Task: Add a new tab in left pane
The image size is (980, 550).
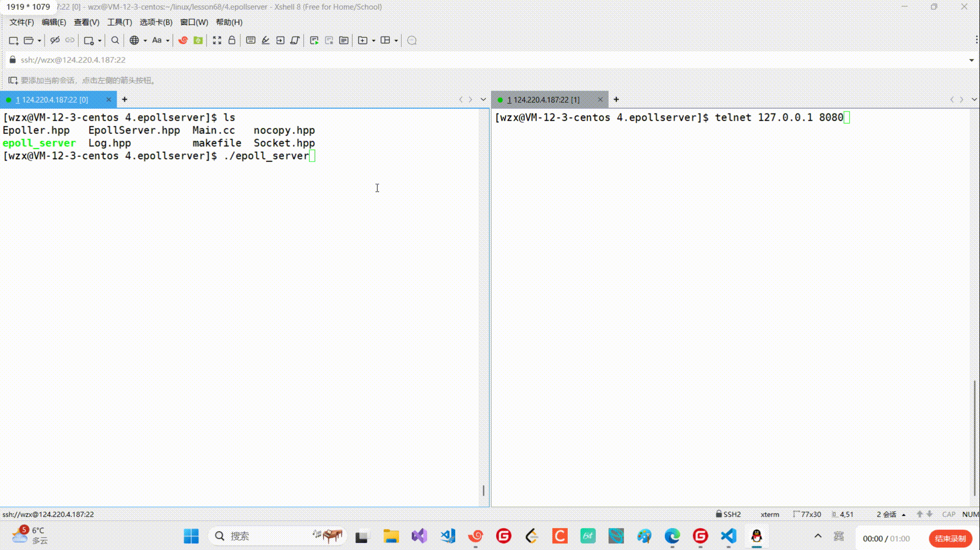Action: pos(124,100)
